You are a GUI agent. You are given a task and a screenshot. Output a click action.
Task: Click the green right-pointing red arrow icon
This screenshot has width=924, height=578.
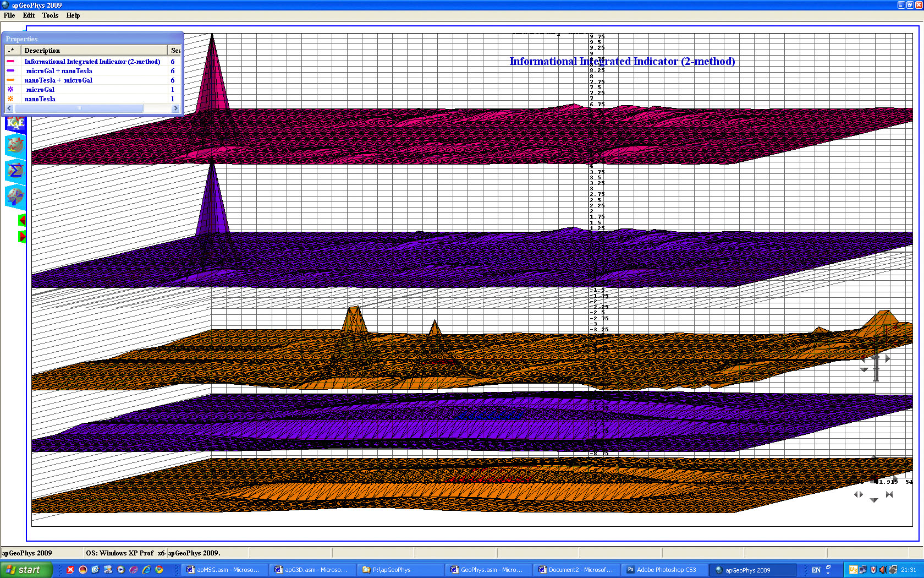pos(22,237)
